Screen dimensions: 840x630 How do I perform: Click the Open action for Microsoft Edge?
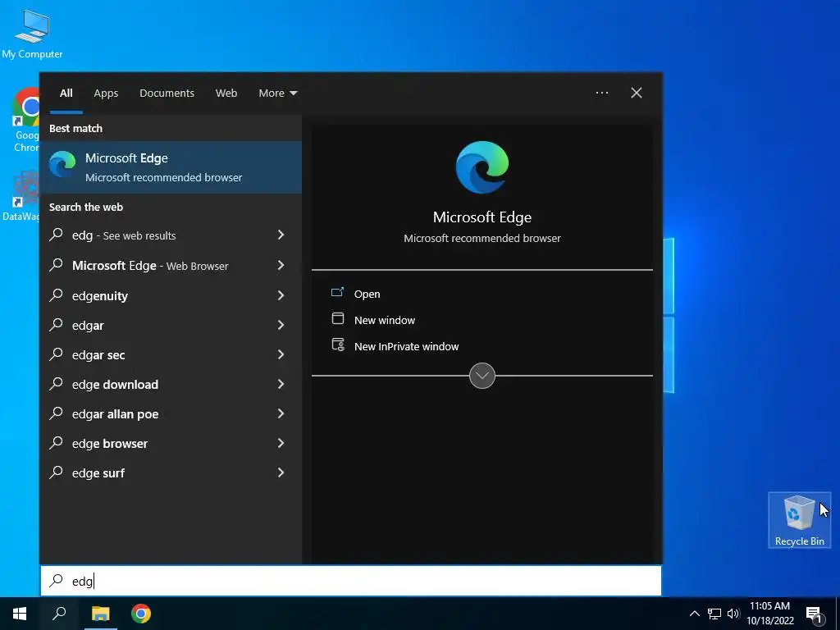click(367, 294)
